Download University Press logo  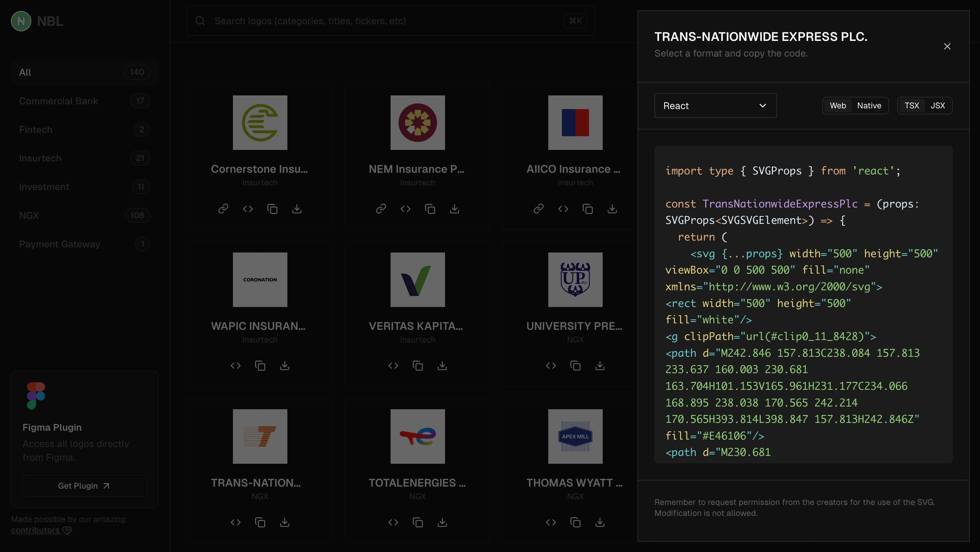click(600, 366)
